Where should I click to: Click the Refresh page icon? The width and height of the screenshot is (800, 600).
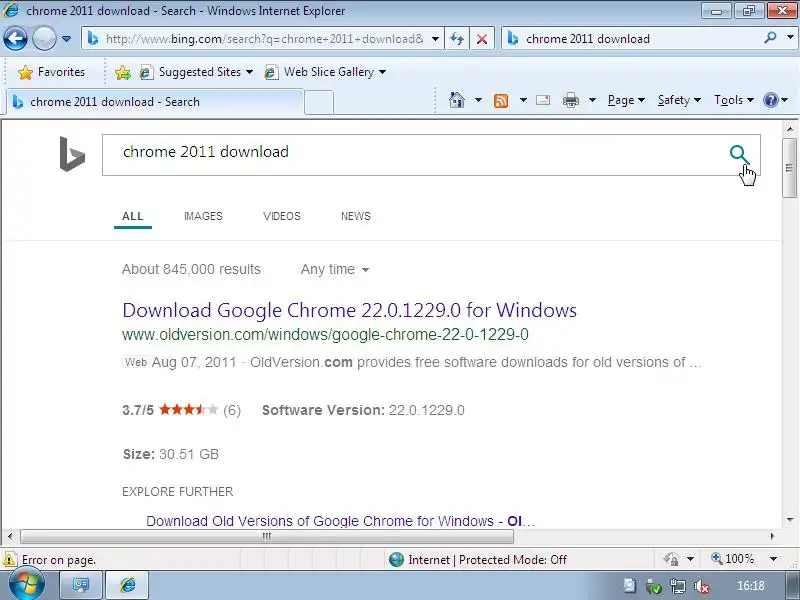[457, 39]
